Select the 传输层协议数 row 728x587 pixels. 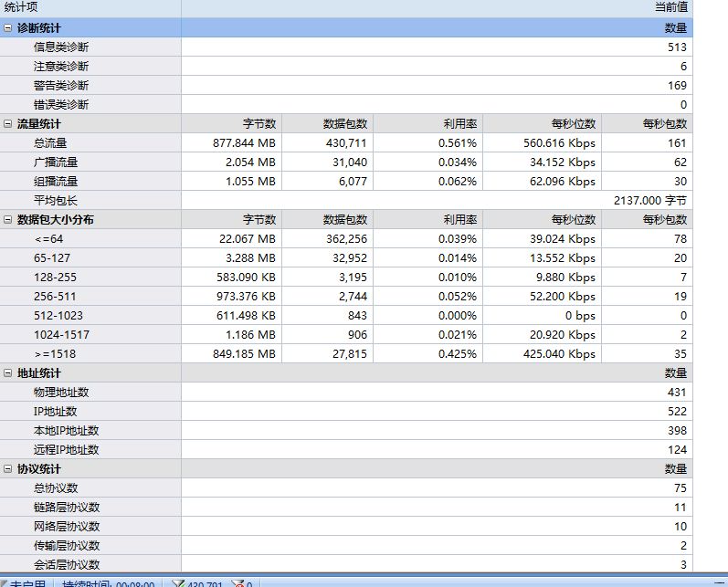[346, 545]
